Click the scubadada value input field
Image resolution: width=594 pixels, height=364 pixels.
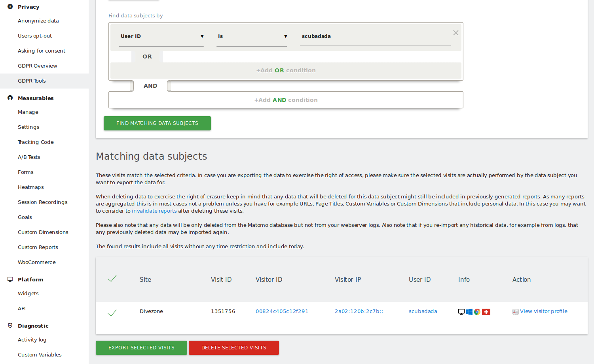point(375,36)
